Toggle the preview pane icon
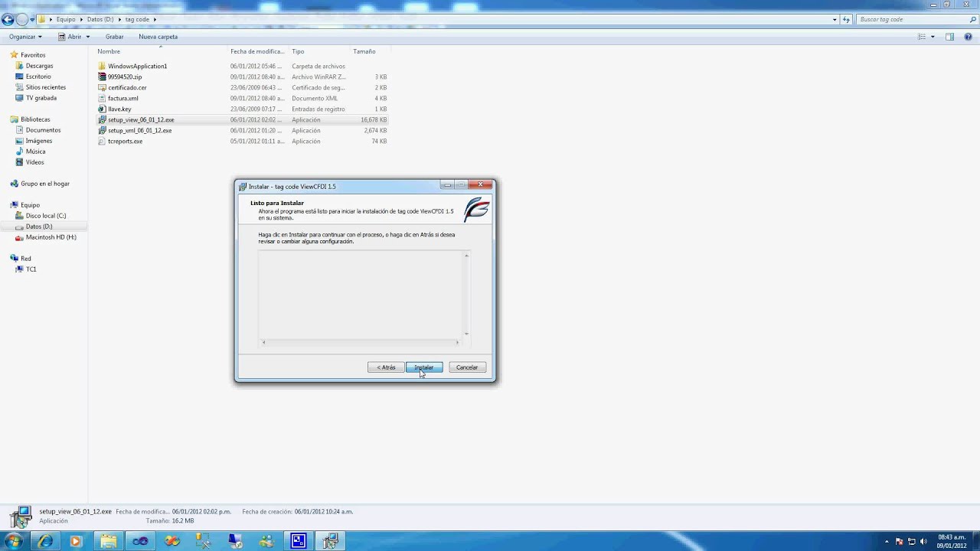980x551 pixels. pyautogui.click(x=949, y=37)
